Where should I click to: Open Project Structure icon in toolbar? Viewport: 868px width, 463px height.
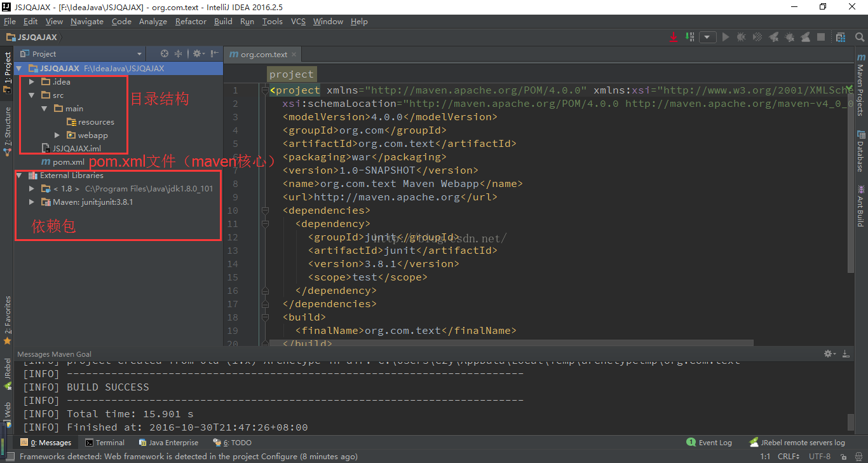pyautogui.click(x=841, y=38)
